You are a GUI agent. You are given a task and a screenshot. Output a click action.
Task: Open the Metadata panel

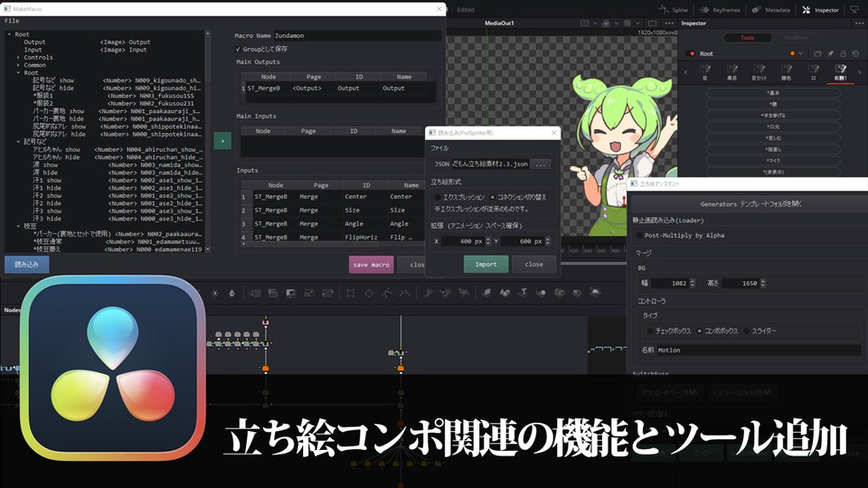point(770,10)
